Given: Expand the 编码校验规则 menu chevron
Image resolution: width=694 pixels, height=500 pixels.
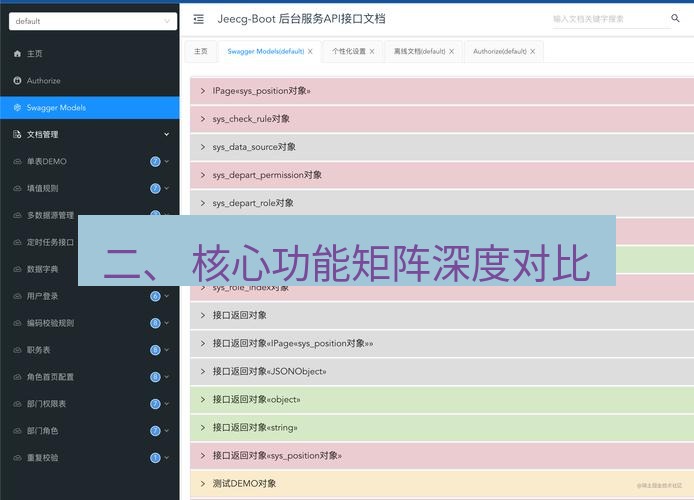Looking at the screenshot, I should pyautogui.click(x=167, y=323).
